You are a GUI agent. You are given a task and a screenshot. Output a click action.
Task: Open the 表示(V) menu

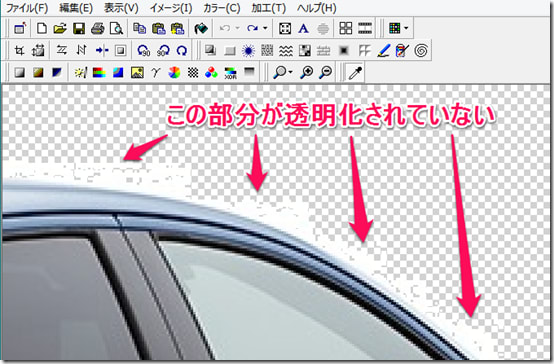(121, 8)
